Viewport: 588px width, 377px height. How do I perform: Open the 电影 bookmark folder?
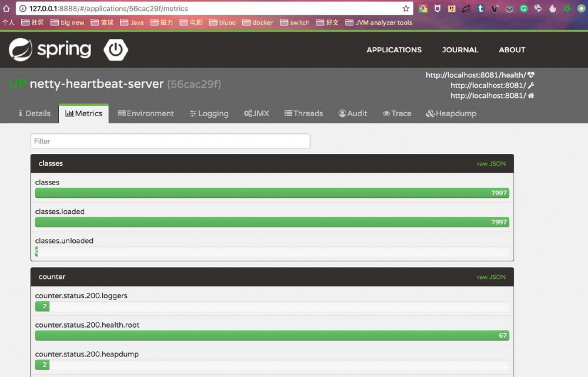tap(191, 22)
